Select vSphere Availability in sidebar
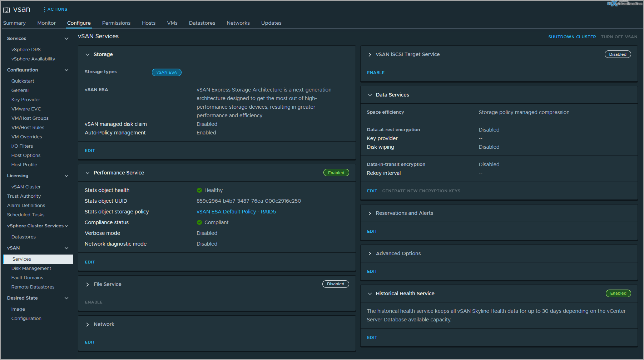The image size is (644, 360). (33, 59)
